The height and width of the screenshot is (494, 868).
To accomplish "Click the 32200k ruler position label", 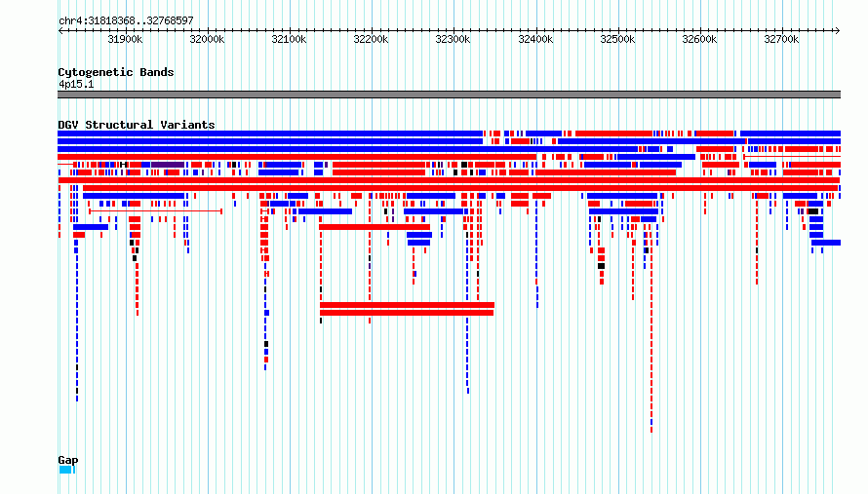I will (371, 39).
